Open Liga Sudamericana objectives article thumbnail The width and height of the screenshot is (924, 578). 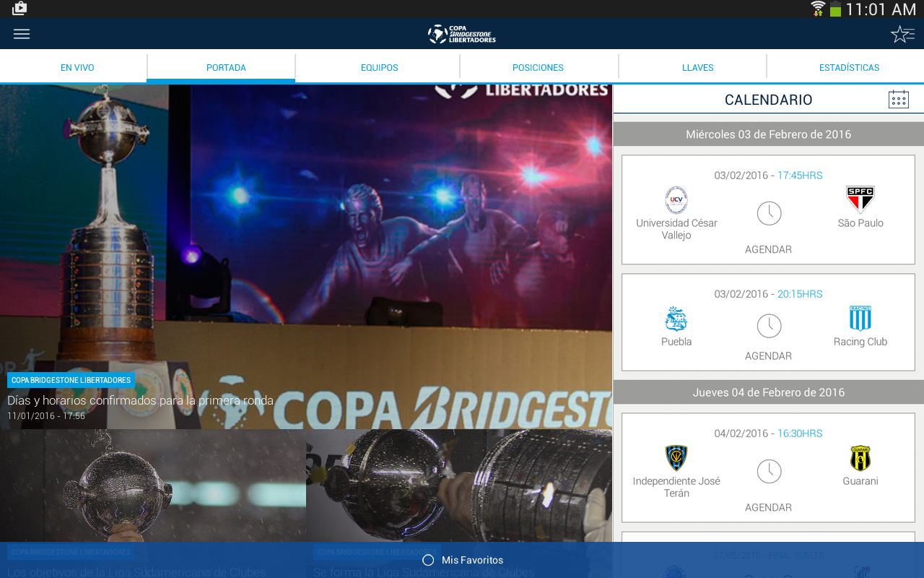pos(153,486)
